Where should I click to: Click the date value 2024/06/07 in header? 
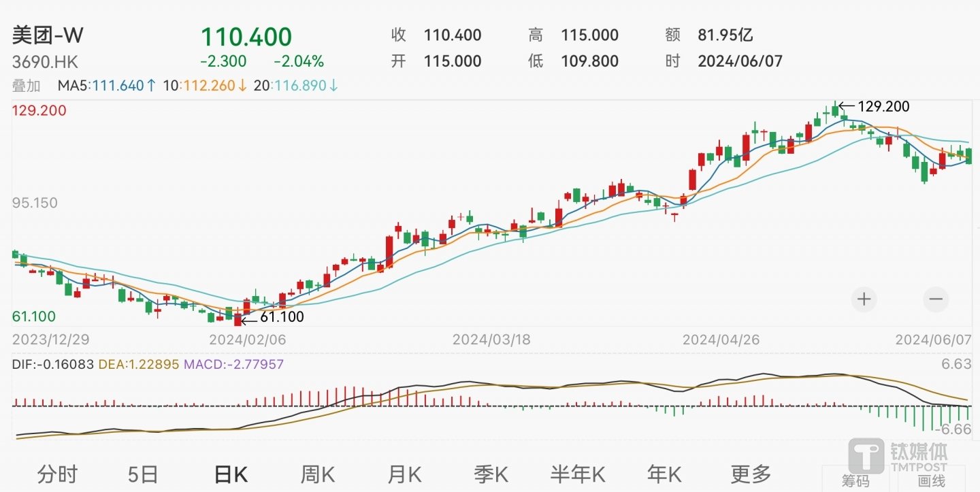(x=740, y=61)
